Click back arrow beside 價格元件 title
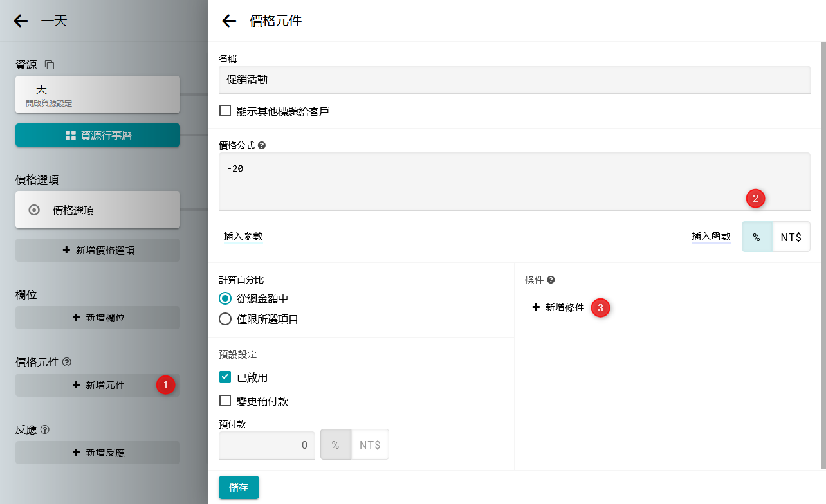Viewport: 826px width, 504px height. click(229, 21)
